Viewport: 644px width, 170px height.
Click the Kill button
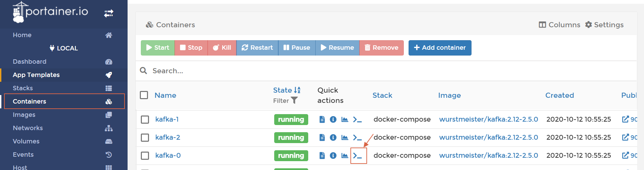point(222,48)
